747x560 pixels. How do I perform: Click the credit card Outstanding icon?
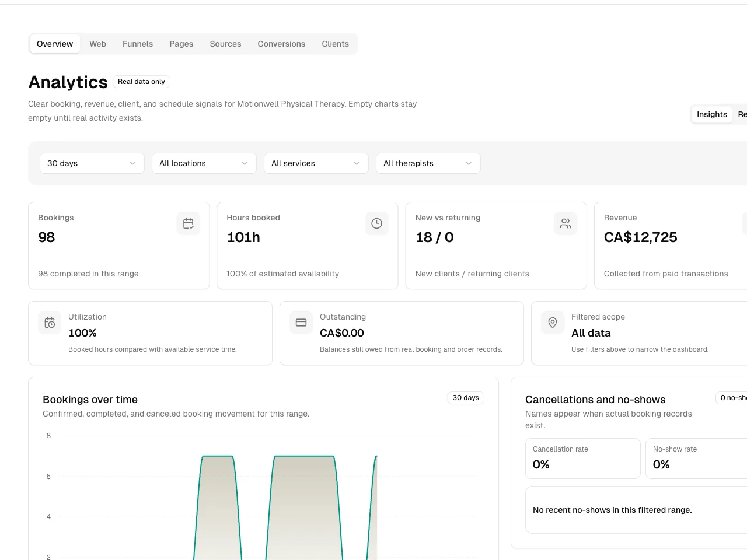click(301, 323)
